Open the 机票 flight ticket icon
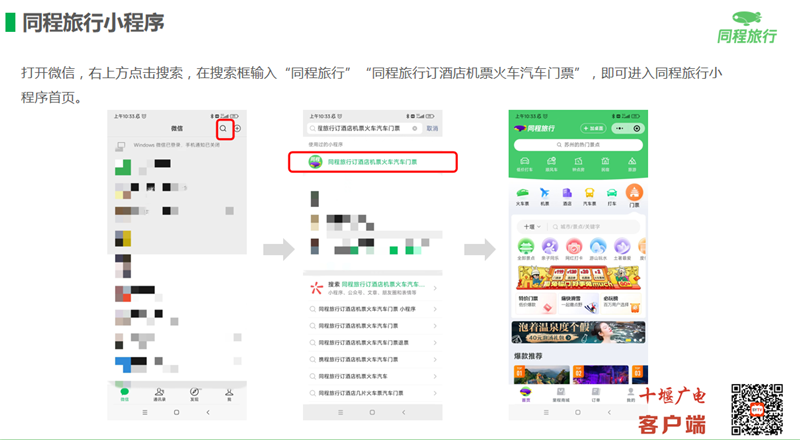Viewport: 800px width, 440px height. click(x=544, y=196)
